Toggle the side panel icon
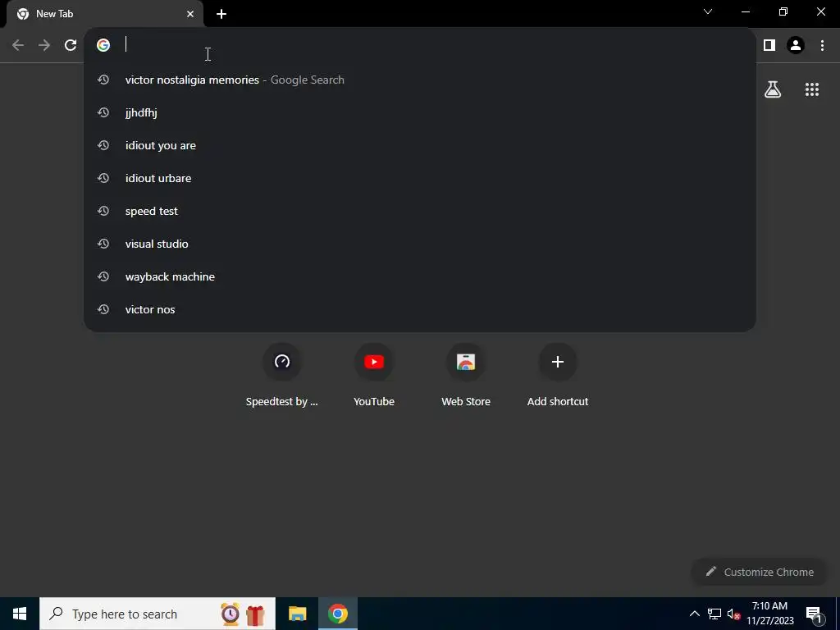Image resolution: width=840 pixels, height=630 pixels. [769, 45]
